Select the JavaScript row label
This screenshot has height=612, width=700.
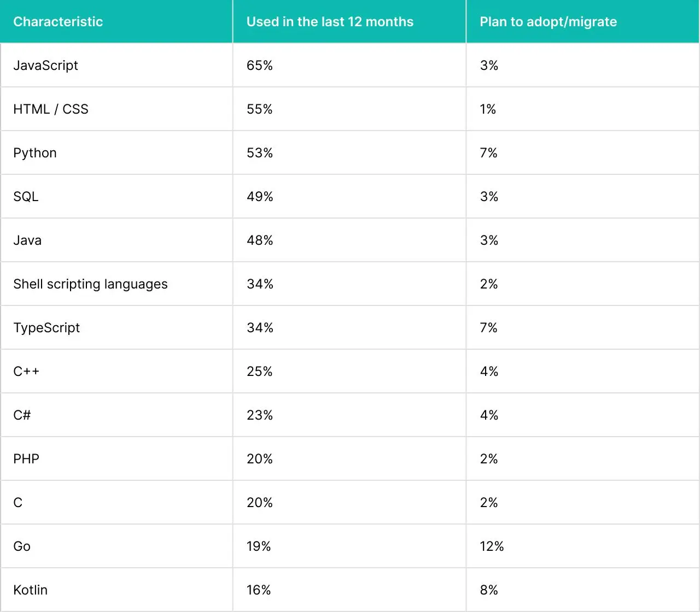45,66
